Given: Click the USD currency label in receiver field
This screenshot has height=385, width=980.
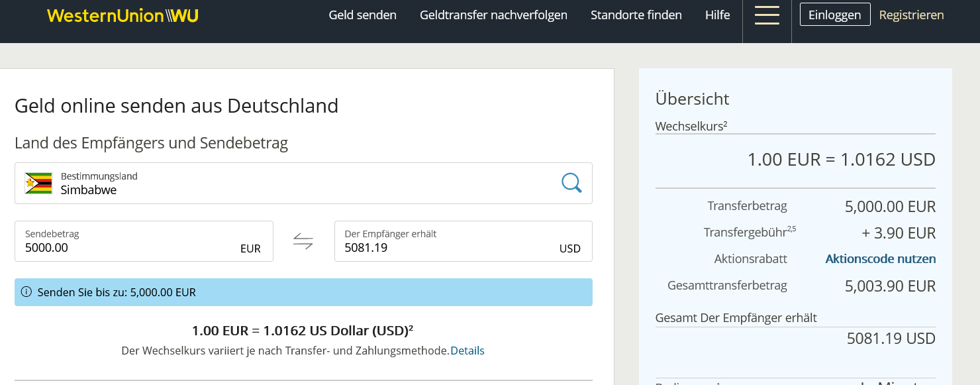Looking at the screenshot, I should point(569,249).
